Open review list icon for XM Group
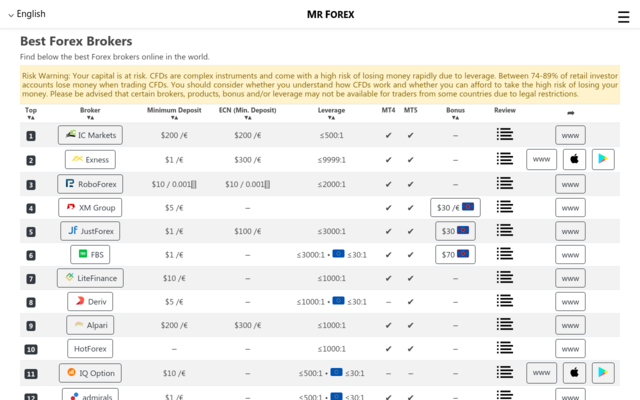Screen dimensions: 640x400 tap(505, 207)
